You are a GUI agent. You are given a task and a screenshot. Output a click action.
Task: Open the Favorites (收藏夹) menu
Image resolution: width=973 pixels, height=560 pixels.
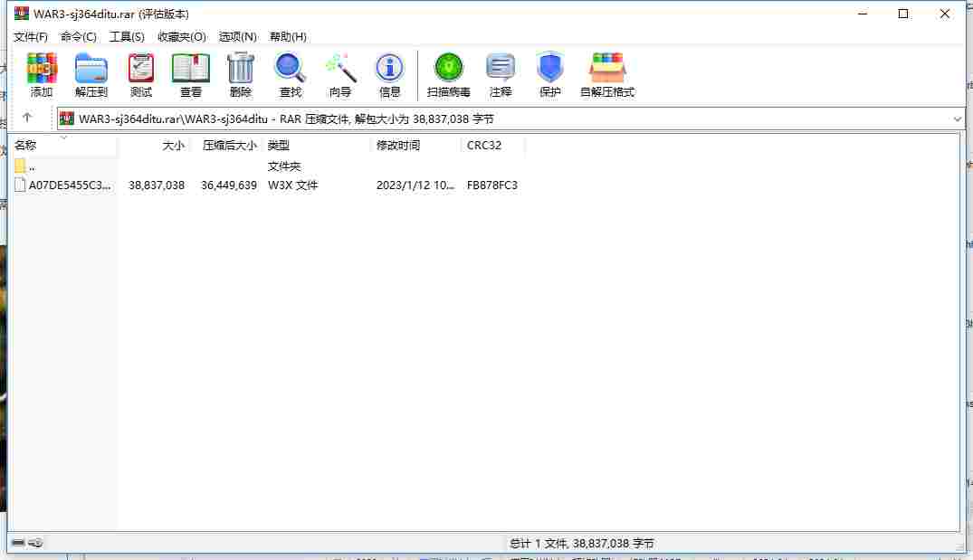click(x=181, y=36)
